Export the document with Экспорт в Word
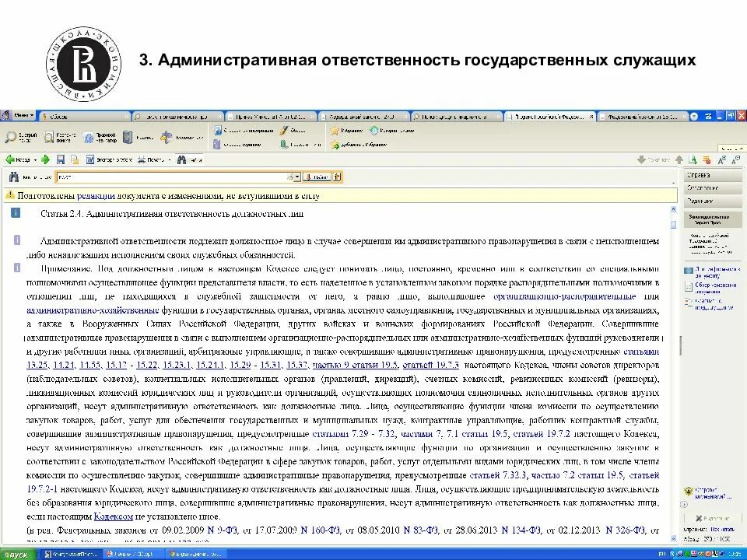The width and height of the screenshot is (747, 560). click(109, 159)
